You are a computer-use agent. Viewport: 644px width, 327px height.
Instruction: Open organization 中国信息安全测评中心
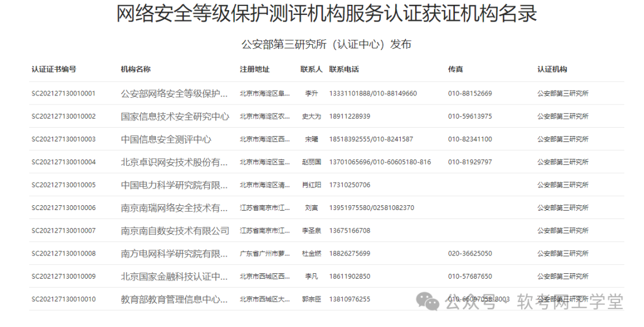click(x=166, y=139)
